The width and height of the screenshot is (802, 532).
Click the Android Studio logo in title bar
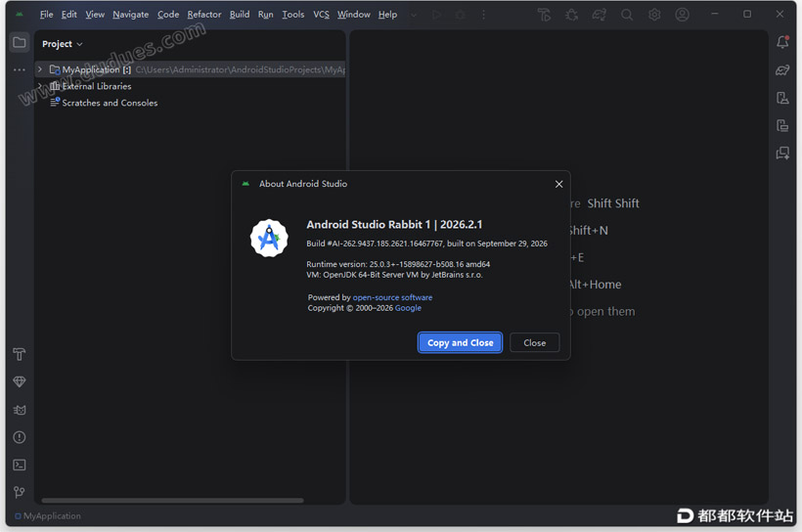19,15
